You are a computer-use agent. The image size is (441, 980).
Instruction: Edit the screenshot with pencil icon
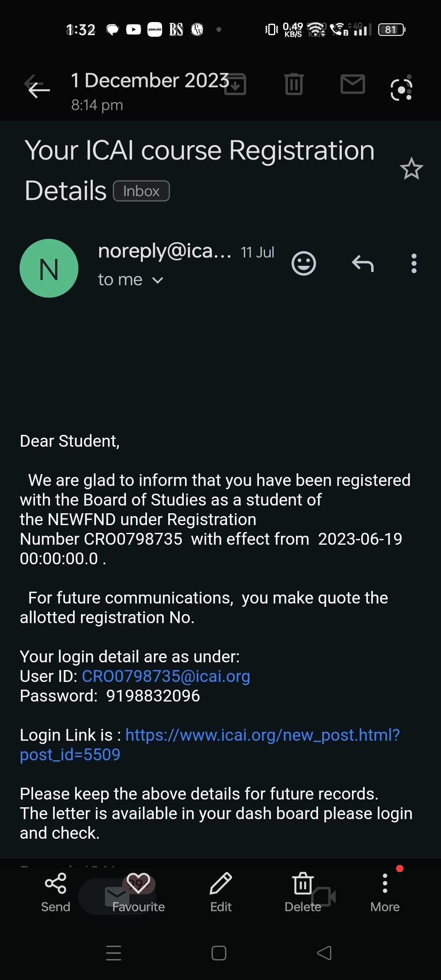pyautogui.click(x=221, y=892)
